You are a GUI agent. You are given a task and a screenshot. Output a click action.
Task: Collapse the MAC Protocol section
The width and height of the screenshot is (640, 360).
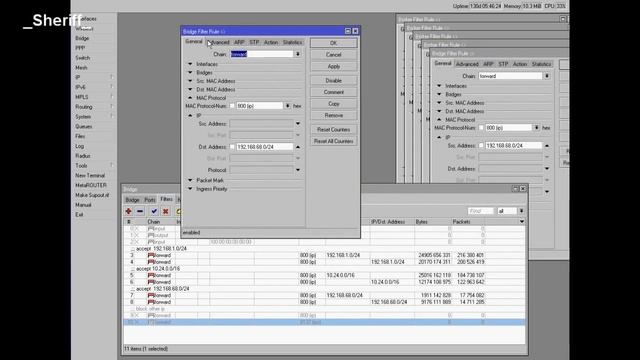pyautogui.click(x=190, y=98)
